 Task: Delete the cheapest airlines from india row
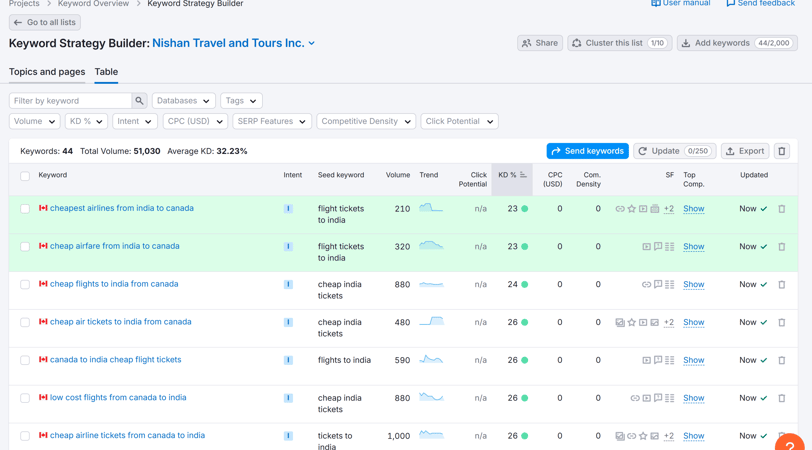[782, 209]
